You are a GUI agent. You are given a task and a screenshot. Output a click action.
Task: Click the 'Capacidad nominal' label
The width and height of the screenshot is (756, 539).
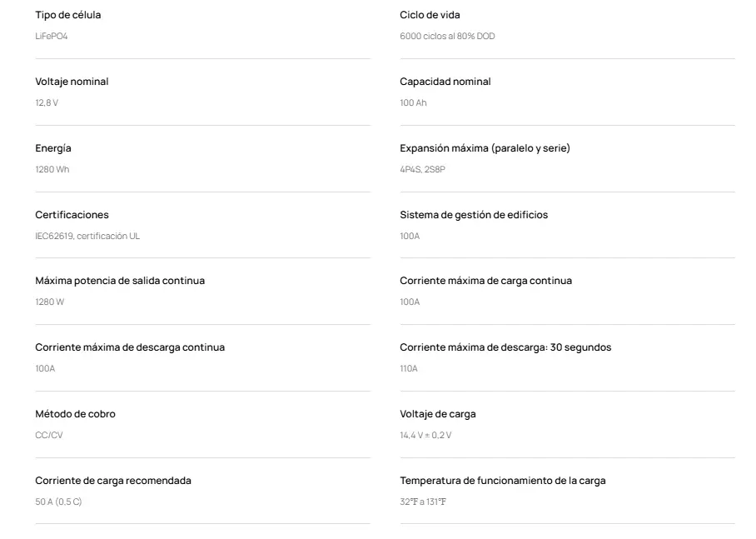(445, 82)
